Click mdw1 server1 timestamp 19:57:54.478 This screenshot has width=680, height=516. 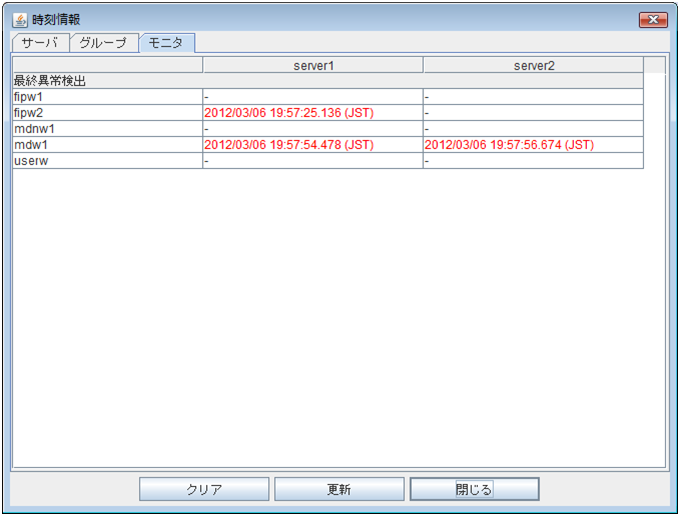288,145
